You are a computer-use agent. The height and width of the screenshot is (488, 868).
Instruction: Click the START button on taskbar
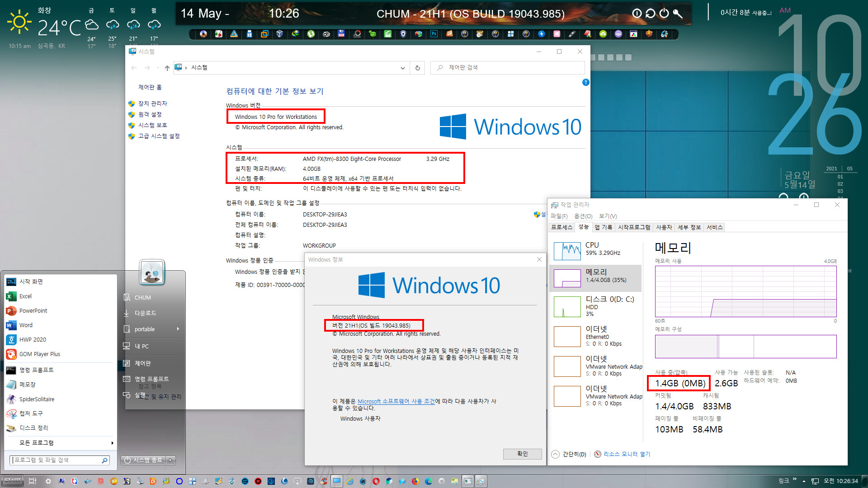pos(13,481)
